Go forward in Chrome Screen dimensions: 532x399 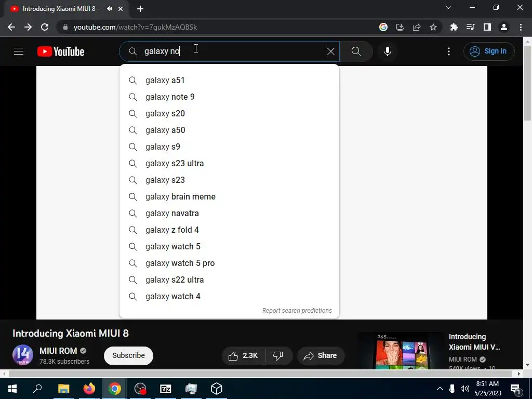pyautogui.click(x=28, y=27)
